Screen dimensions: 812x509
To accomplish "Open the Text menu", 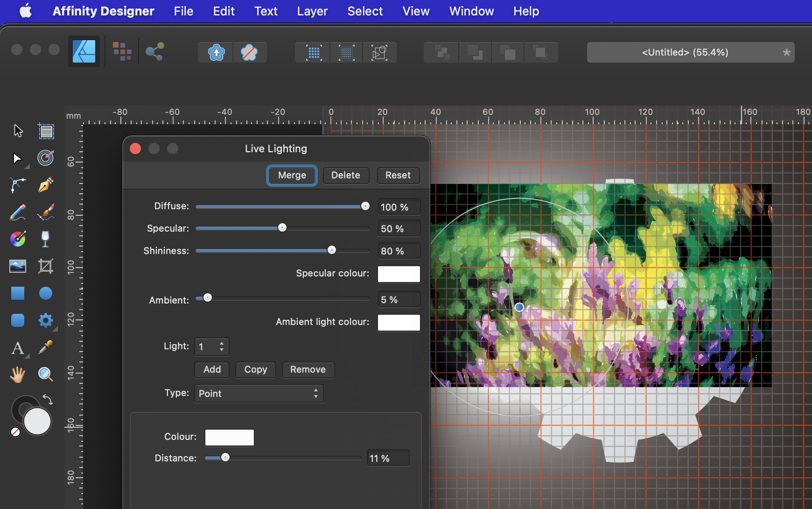I will click(266, 11).
